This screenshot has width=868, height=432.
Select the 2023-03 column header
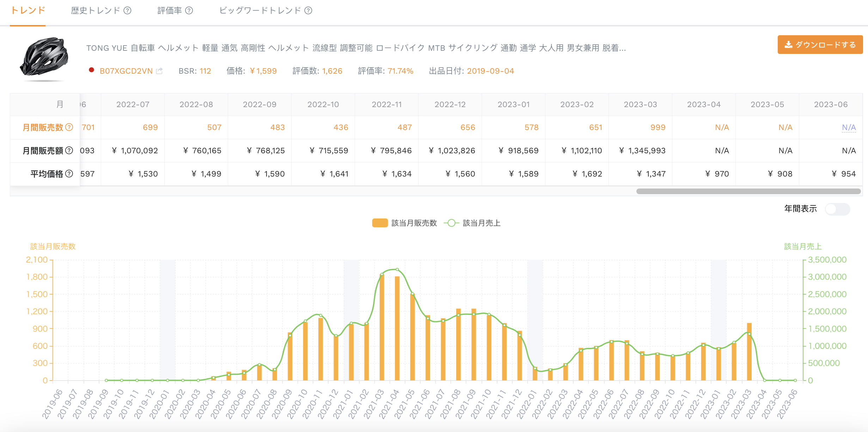pyautogui.click(x=640, y=105)
